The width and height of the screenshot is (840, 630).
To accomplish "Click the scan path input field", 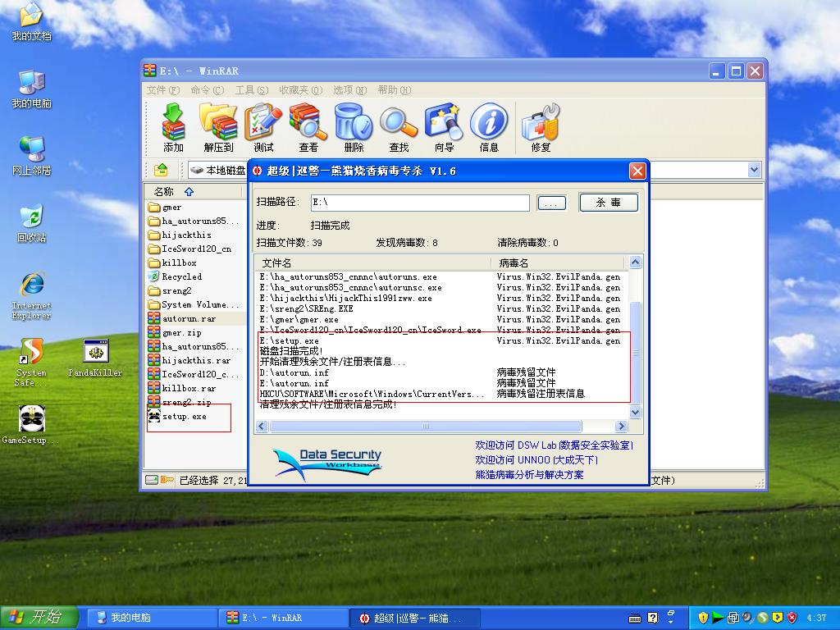I will pos(420,203).
